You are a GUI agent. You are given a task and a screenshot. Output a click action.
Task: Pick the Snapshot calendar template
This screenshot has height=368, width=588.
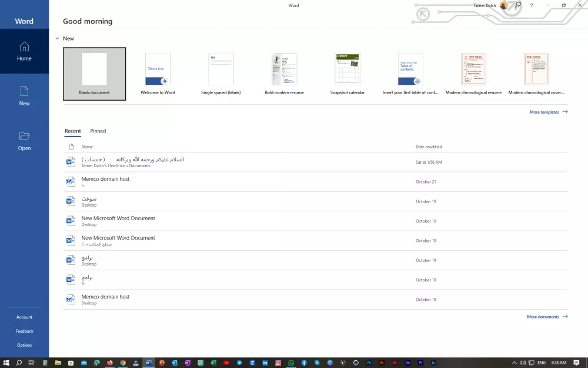click(x=348, y=74)
